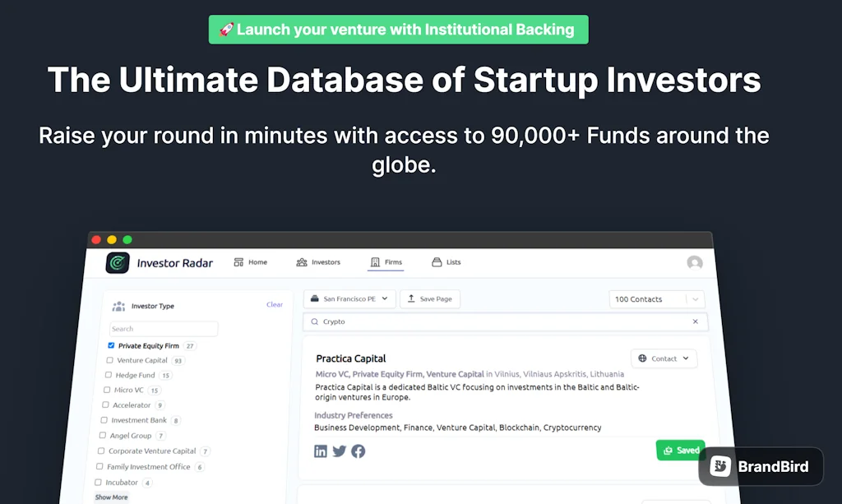Click Practica Capital's Facebook icon
The width and height of the screenshot is (842, 504).
358,451
